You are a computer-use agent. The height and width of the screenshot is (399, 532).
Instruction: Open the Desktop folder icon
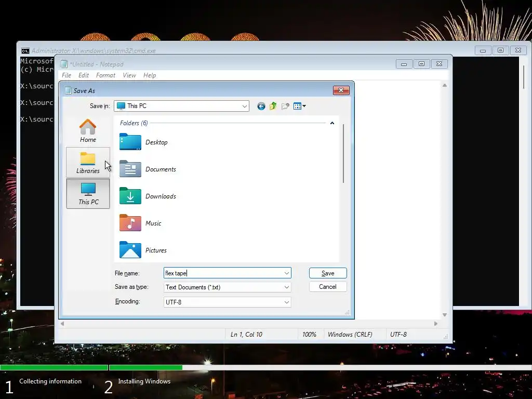pos(130,142)
